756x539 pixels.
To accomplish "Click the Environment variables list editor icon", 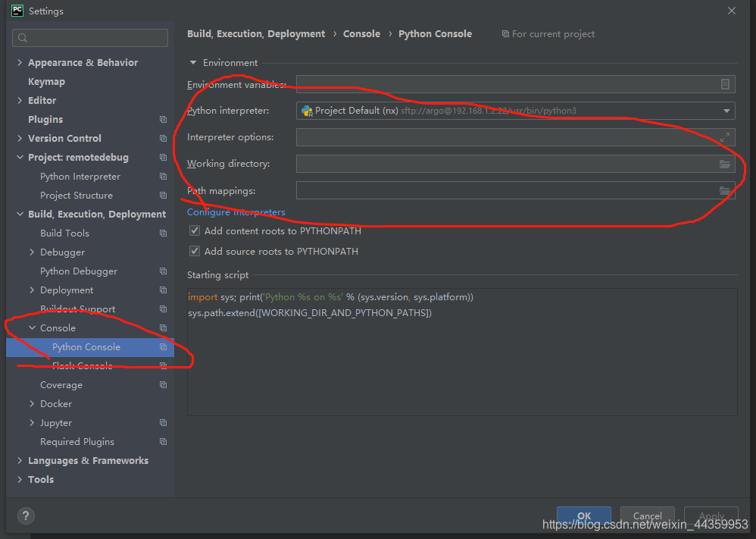I will [x=725, y=84].
